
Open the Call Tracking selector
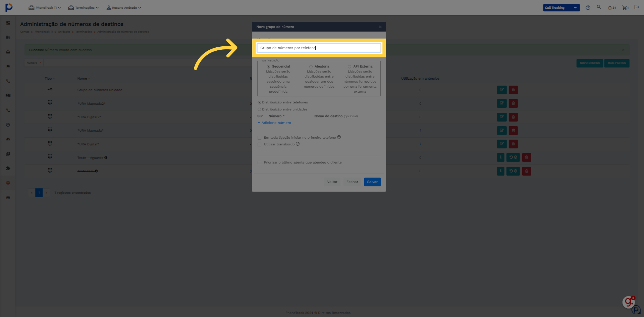tap(561, 8)
